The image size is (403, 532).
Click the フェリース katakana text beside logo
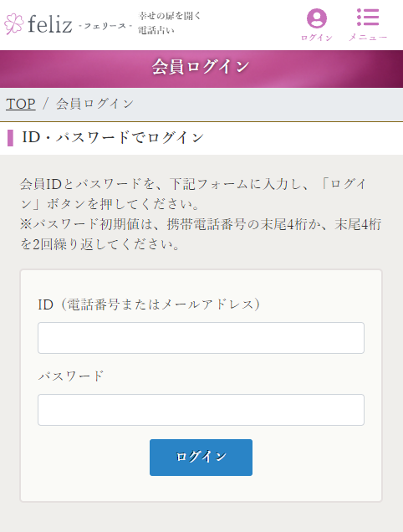tap(105, 26)
